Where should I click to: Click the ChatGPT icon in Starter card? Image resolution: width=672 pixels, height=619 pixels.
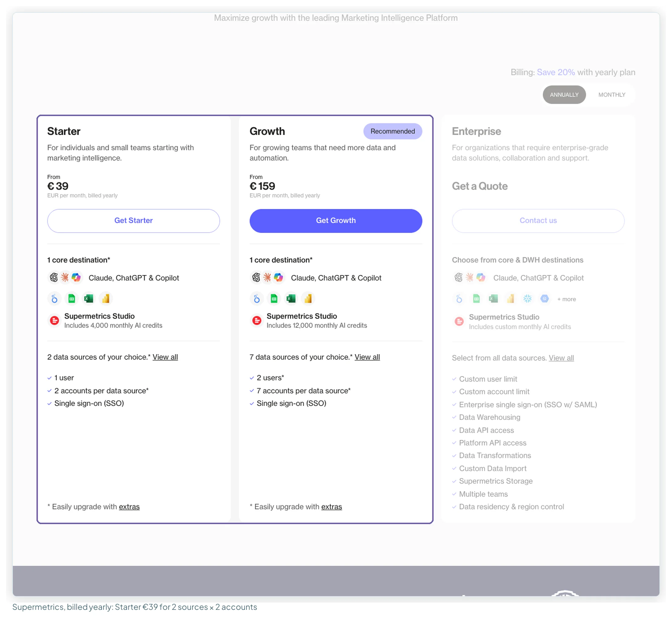[54, 278]
